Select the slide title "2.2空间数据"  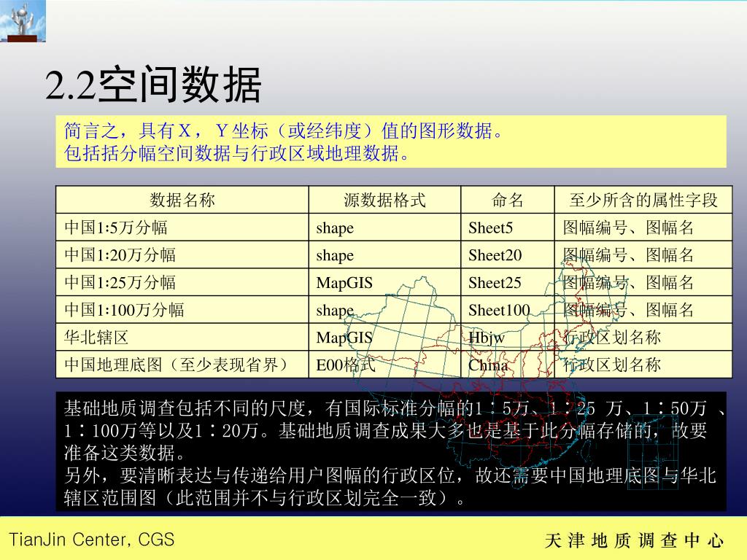153,85
